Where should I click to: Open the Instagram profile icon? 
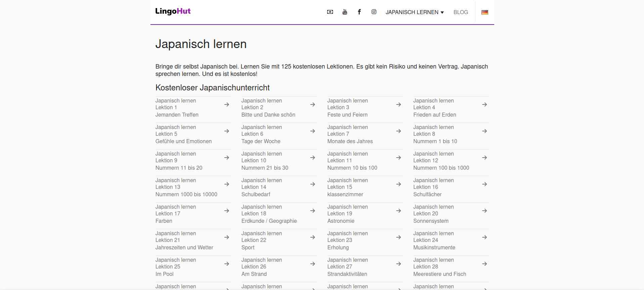click(x=374, y=12)
